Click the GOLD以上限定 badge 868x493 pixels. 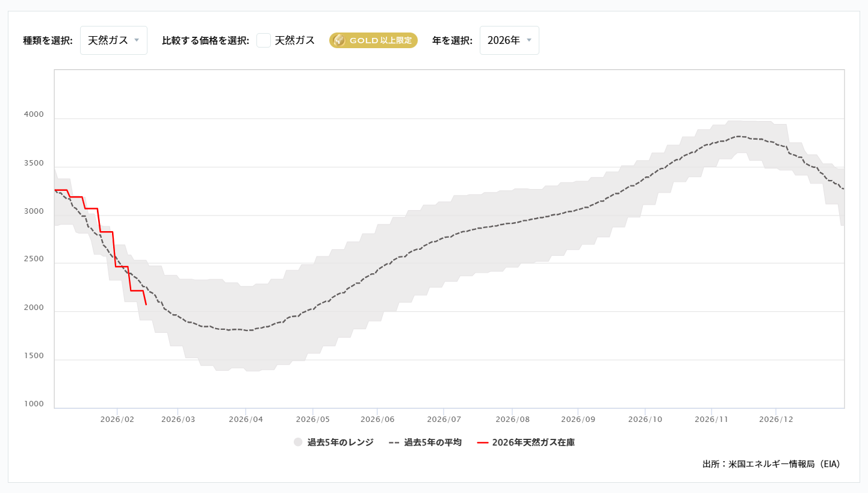coord(373,40)
